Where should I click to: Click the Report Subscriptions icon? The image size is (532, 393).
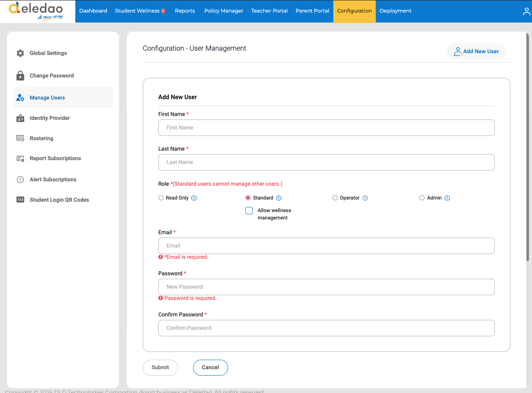click(20, 159)
